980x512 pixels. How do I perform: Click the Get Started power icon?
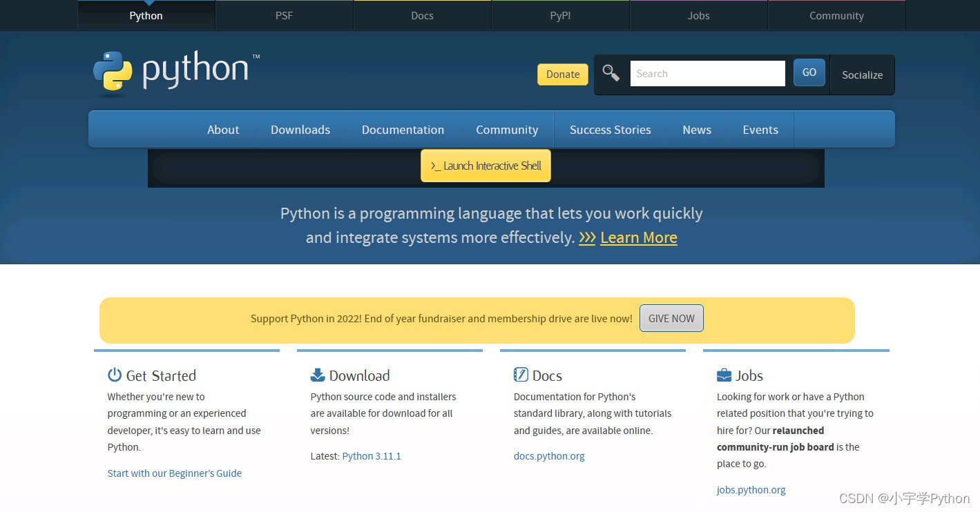(115, 375)
